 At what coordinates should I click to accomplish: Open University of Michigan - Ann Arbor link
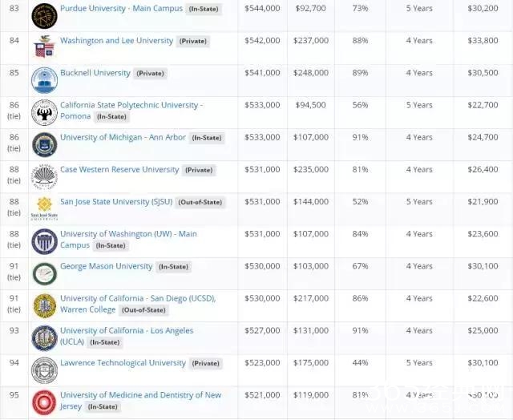(123, 137)
